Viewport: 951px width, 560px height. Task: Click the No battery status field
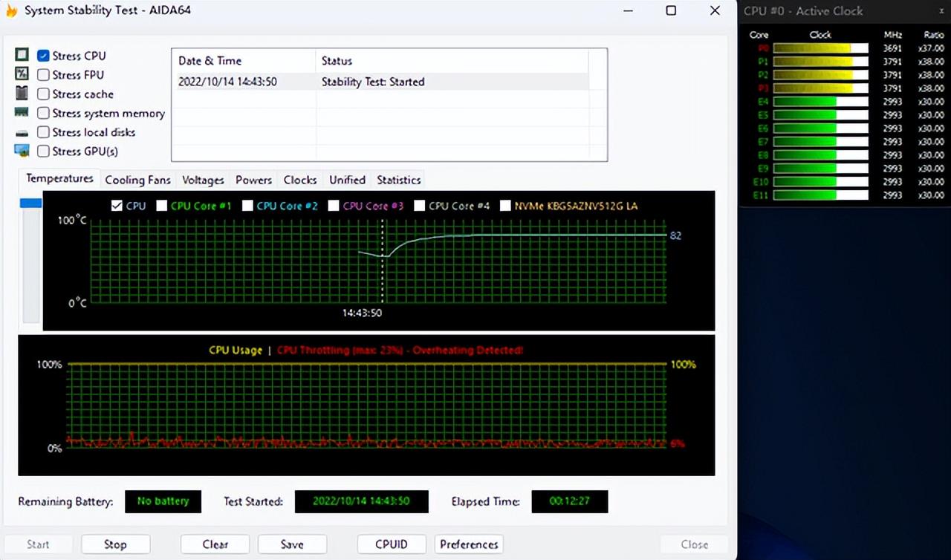coord(163,501)
